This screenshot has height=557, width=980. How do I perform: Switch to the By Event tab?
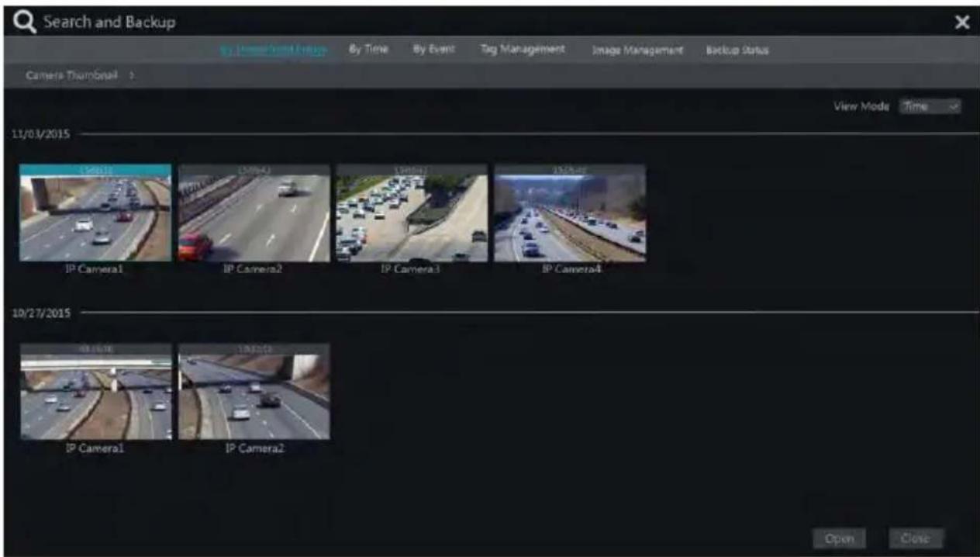(433, 49)
